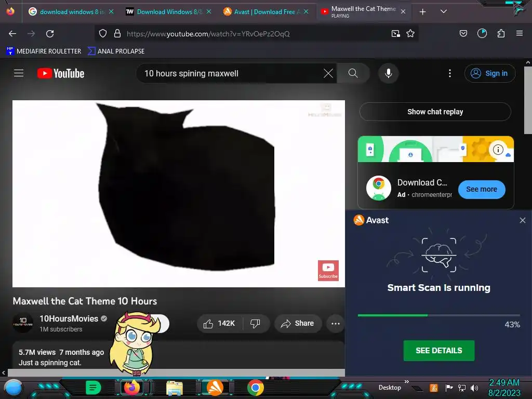Open more actions ellipsis beside Share
The image size is (532, 399).
335,323
